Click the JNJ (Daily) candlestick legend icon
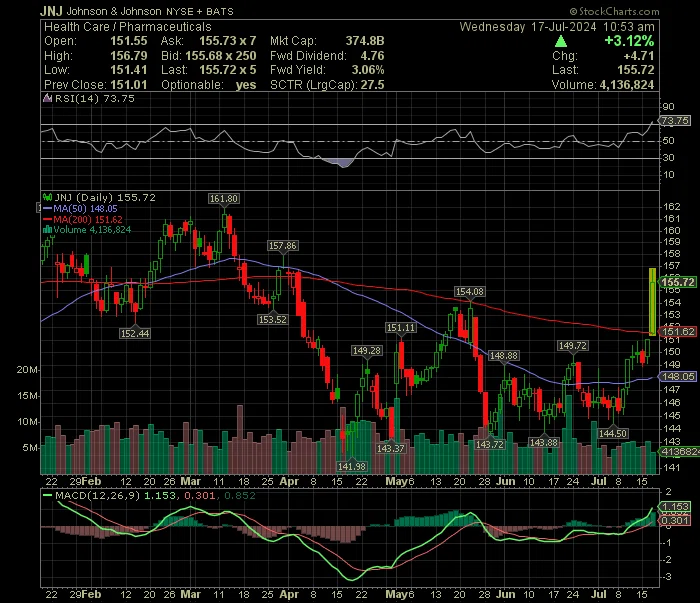700x603 pixels. click(x=47, y=197)
